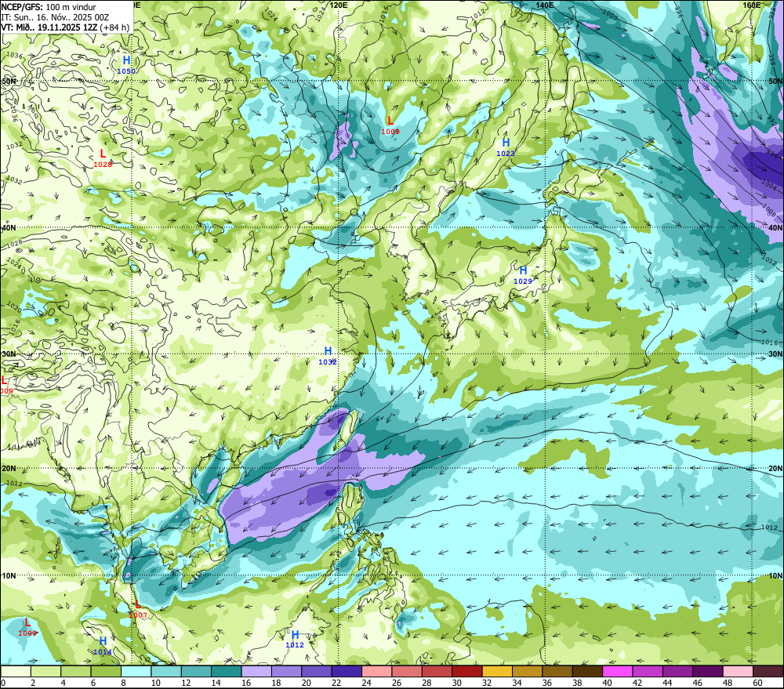Click the 30N label on left edge
Image resolution: width=784 pixels, height=689 pixels.
click(8, 354)
